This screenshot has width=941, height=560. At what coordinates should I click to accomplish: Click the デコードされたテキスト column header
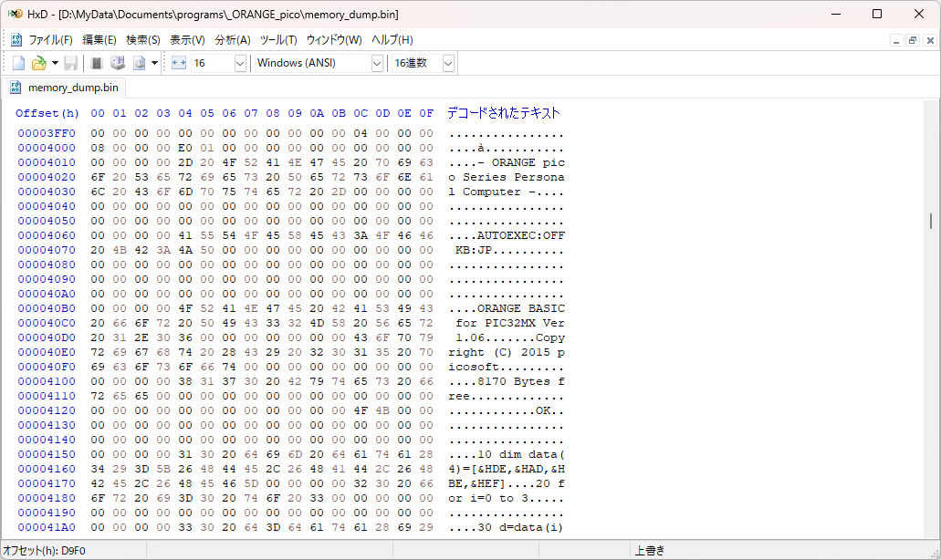coord(504,113)
